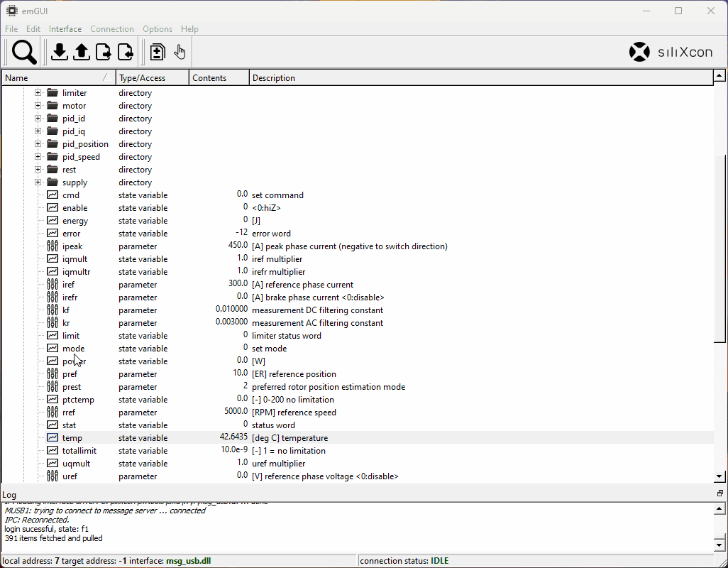Viewport: 728px width, 568px height.
Task: Click the graph icon next to error
Action: coord(53,233)
